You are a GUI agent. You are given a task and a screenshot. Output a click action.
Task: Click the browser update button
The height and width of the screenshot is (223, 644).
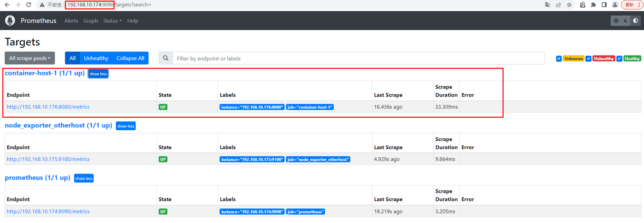click(x=632, y=5)
